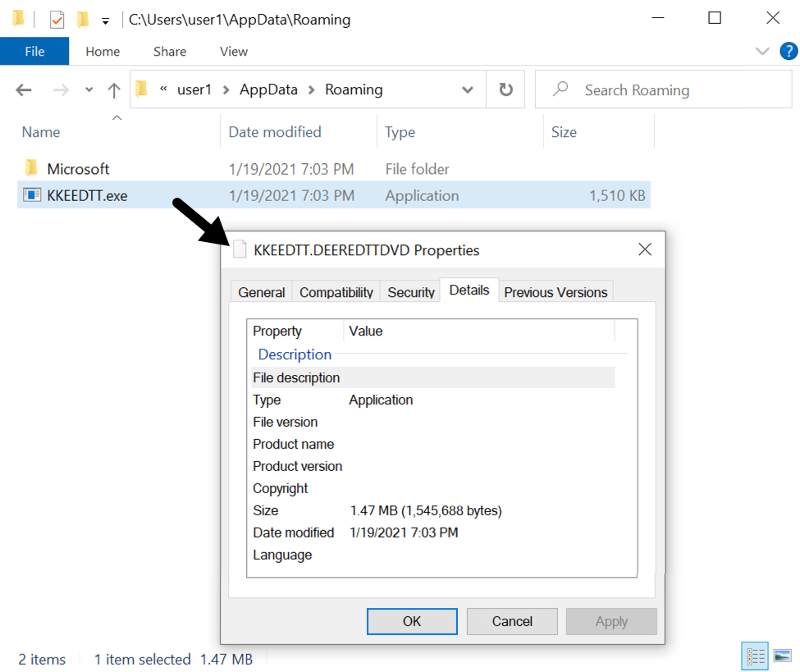Open the address bar history dropdown

pyautogui.click(x=468, y=90)
